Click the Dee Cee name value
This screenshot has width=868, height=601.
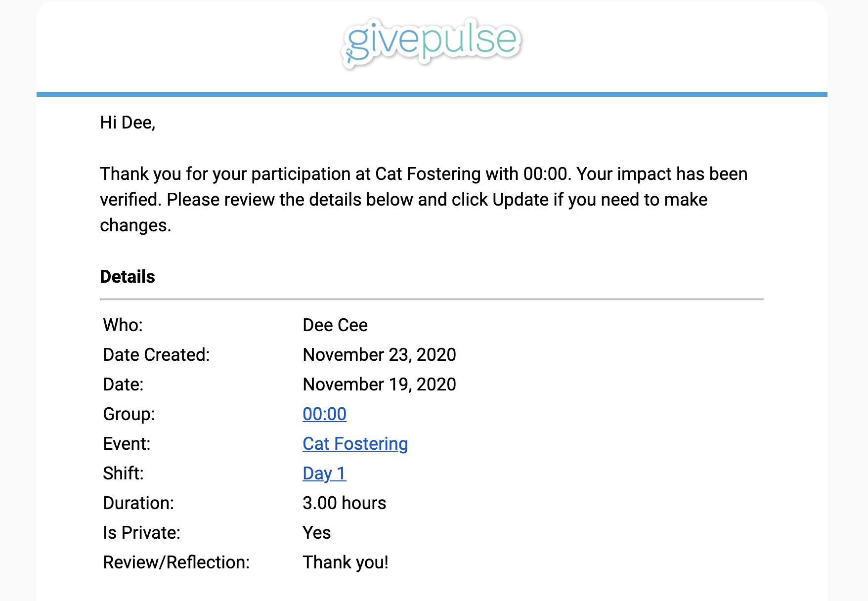click(x=335, y=325)
